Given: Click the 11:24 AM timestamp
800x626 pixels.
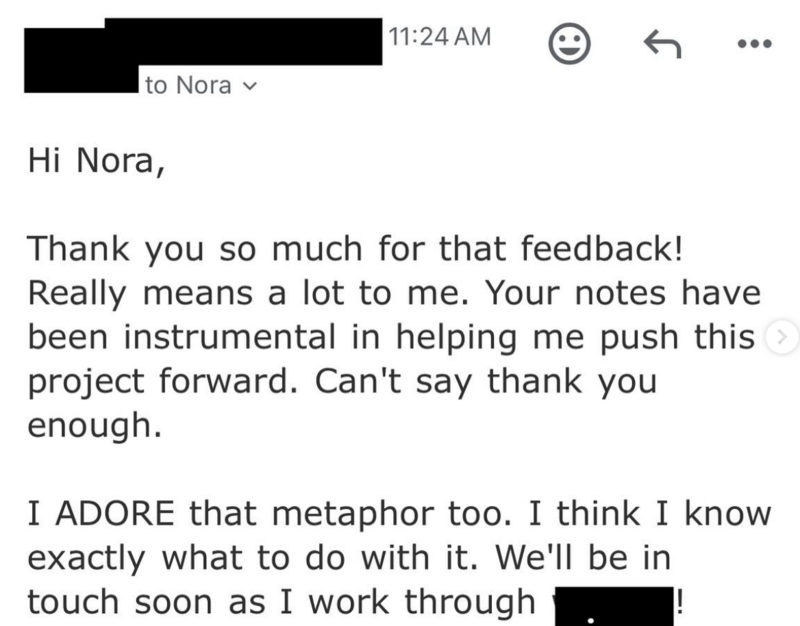Looking at the screenshot, I should point(440,37).
